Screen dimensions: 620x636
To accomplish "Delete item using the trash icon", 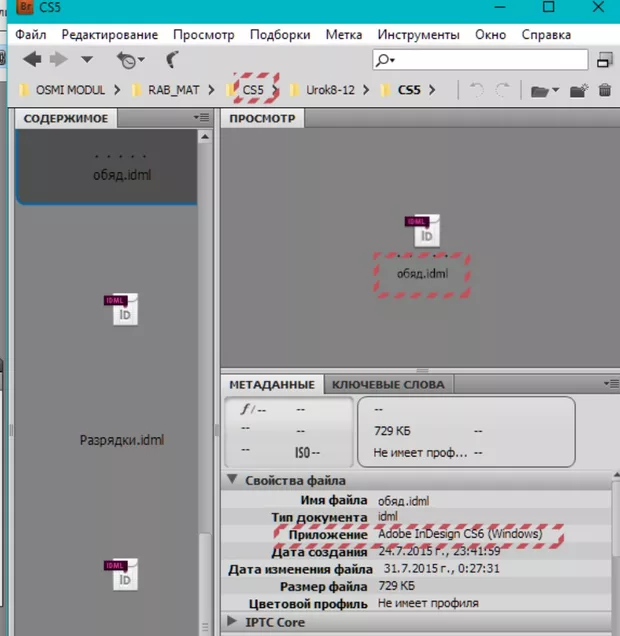I will point(605,90).
